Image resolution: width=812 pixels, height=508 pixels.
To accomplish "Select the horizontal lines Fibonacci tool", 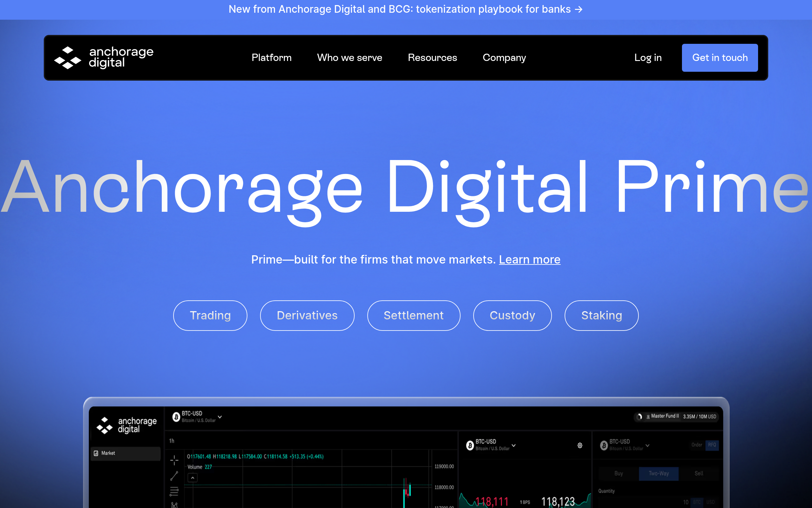I will [174, 491].
